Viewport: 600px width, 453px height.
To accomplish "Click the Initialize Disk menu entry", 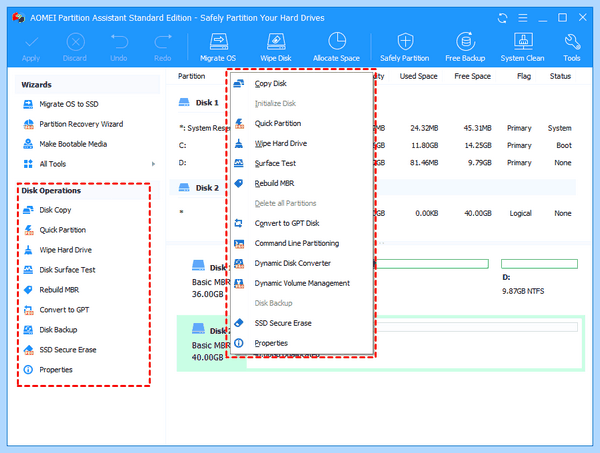I will tap(302, 103).
